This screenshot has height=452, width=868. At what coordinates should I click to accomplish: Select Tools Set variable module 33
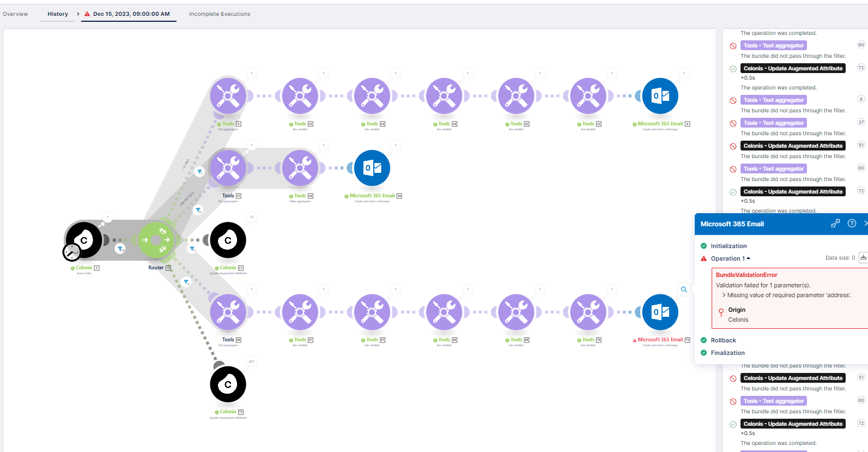(x=588, y=96)
